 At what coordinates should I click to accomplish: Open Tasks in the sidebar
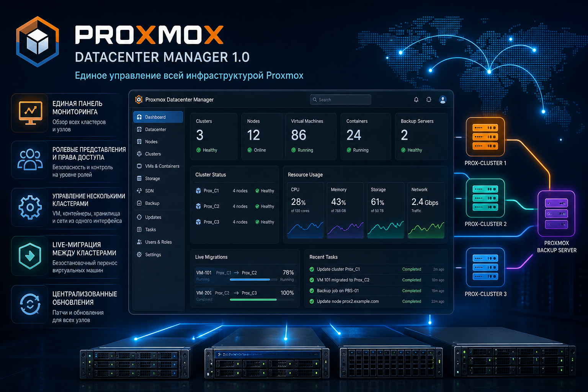point(158,230)
